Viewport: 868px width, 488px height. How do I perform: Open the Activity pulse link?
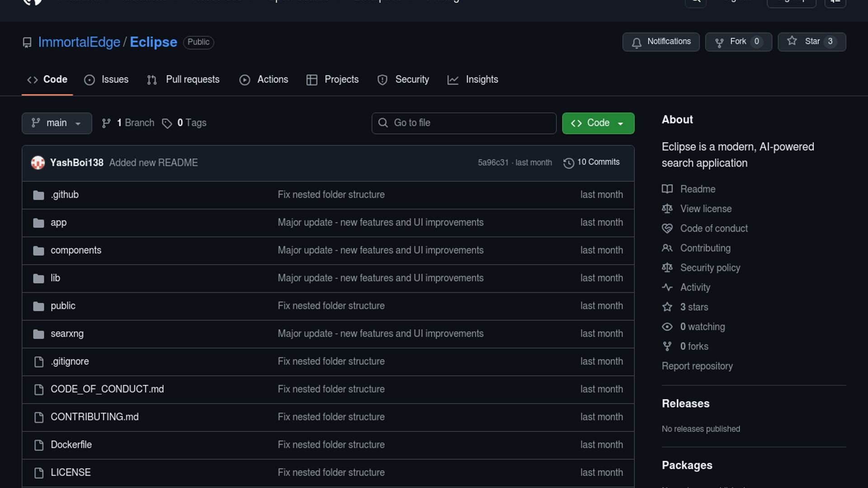pyautogui.click(x=695, y=287)
